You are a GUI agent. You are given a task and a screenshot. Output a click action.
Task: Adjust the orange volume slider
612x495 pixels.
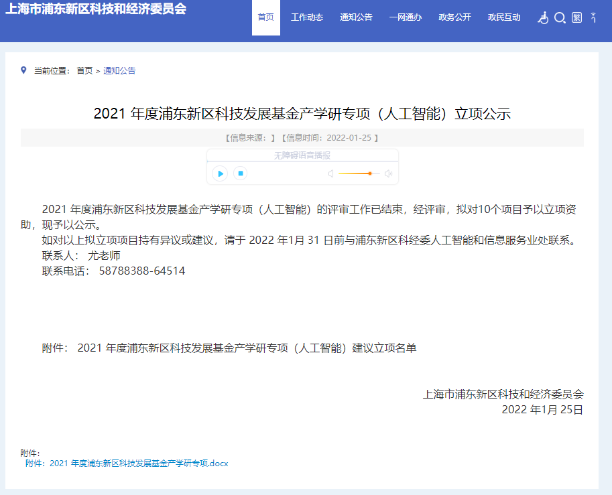point(369,173)
